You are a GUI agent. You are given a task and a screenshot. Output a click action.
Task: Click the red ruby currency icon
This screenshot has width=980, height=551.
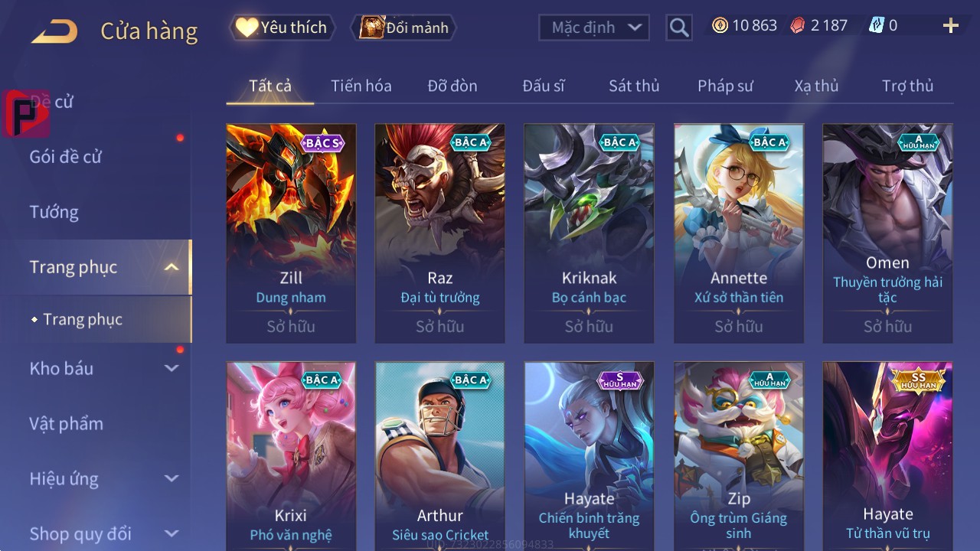click(x=798, y=25)
